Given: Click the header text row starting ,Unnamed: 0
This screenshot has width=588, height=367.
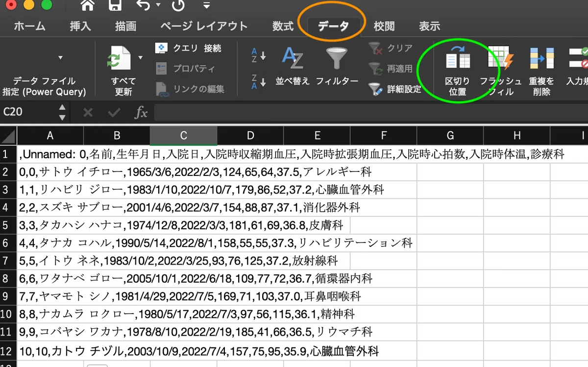Looking at the screenshot, I should click(292, 155).
